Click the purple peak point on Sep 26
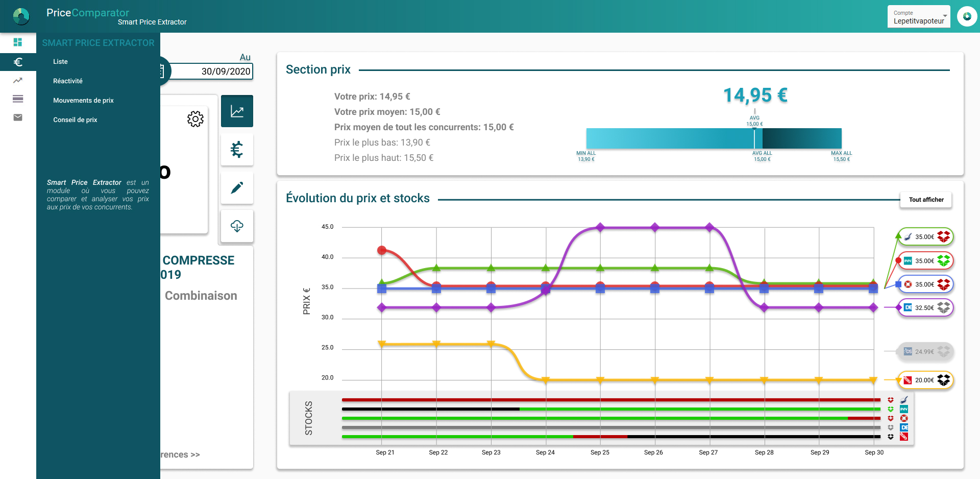 click(x=655, y=227)
